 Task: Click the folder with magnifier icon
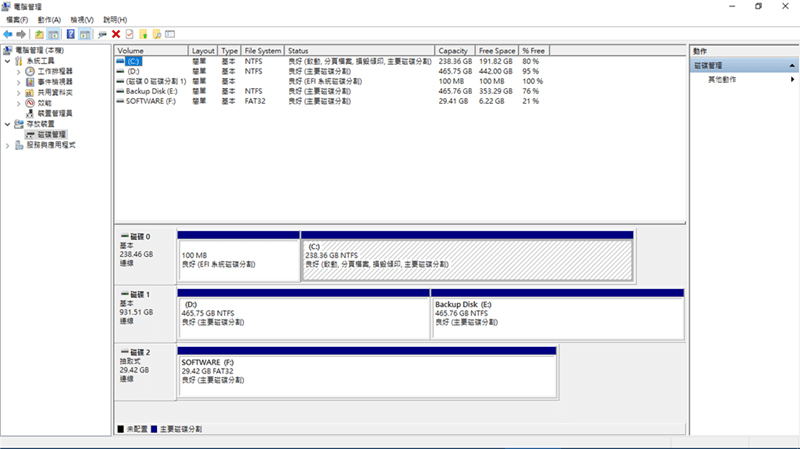[157, 34]
